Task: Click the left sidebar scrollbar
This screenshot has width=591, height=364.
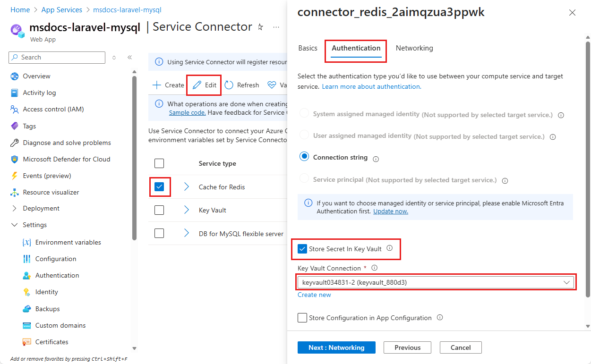Action: coord(134,158)
